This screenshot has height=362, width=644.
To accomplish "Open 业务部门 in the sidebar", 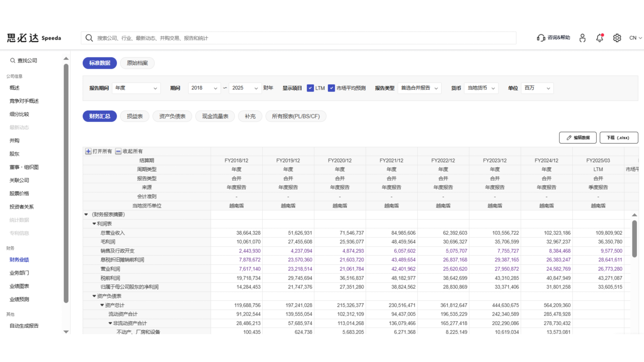I will (x=19, y=273).
